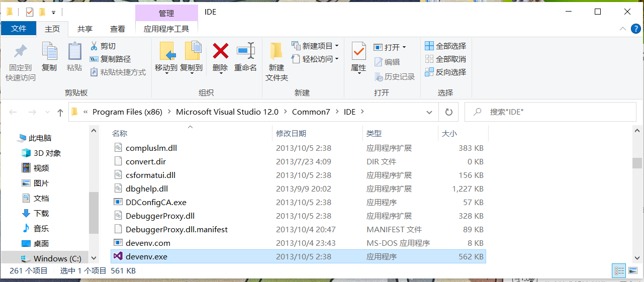Click the Pin to Quick Access icon

(21, 51)
